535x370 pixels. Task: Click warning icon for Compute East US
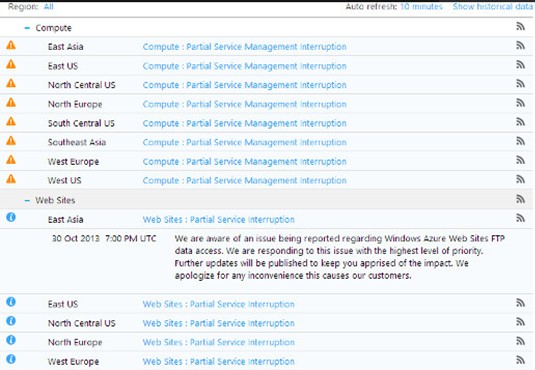click(x=11, y=64)
